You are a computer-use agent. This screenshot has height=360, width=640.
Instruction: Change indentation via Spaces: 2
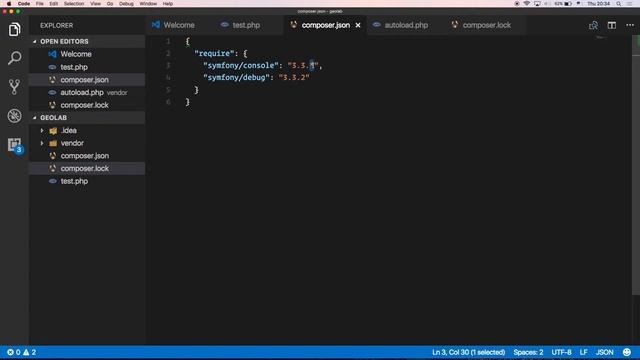pos(528,352)
